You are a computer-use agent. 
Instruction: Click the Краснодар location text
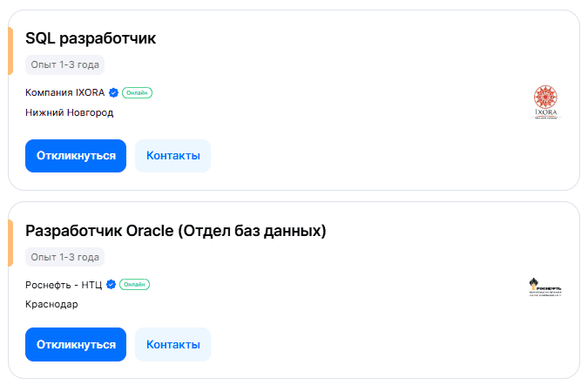tap(52, 304)
